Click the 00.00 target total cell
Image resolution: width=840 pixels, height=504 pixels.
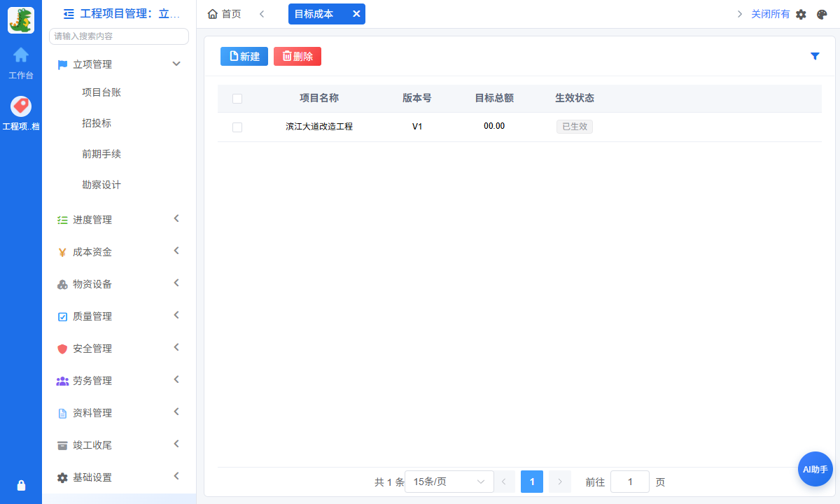[494, 126]
